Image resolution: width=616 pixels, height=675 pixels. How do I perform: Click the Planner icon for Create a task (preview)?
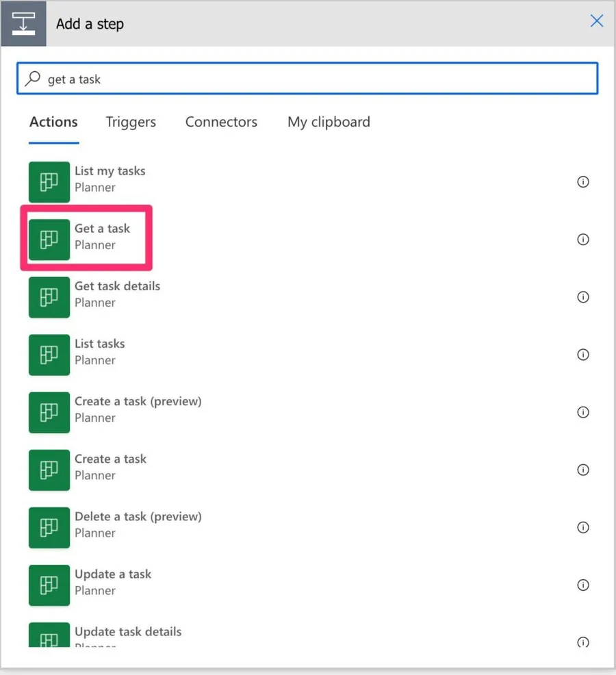49,412
